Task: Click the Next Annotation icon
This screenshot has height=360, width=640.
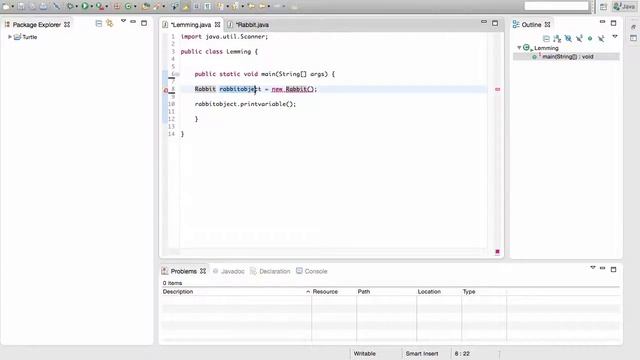Action: [220, 6]
